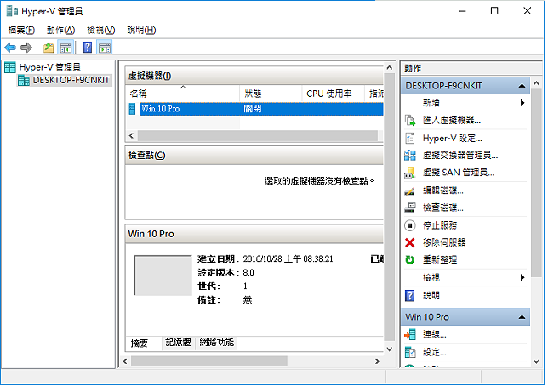Click the 虛擬 SAN 管理員 icon
This screenshot has height=392, width=548.
tap(410, 173)
